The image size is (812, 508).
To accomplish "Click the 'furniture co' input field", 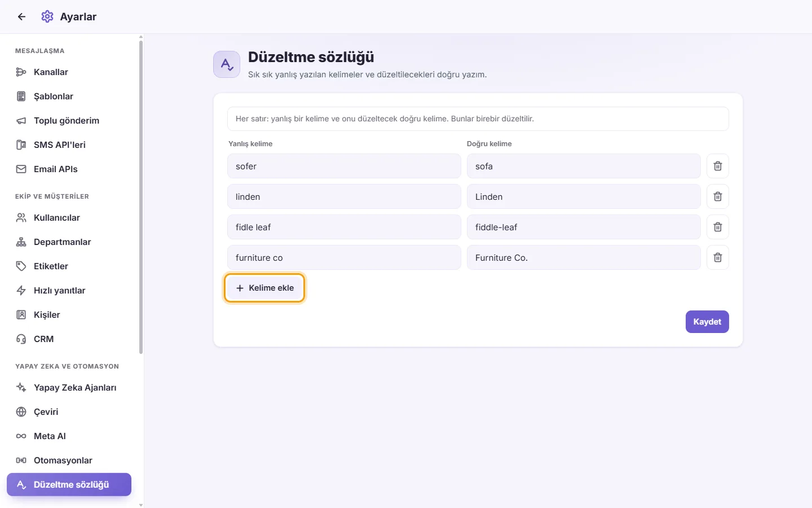I will (344, 257).
